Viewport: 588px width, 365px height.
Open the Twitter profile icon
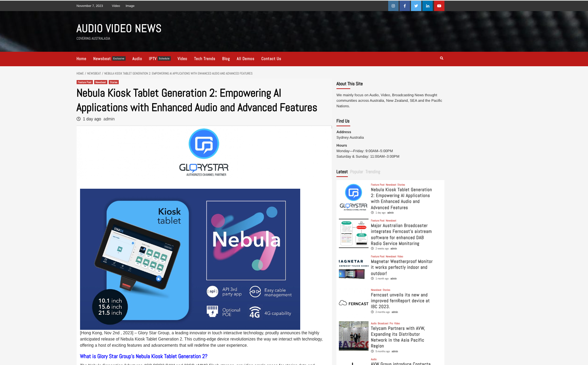[x=416, y=6]
